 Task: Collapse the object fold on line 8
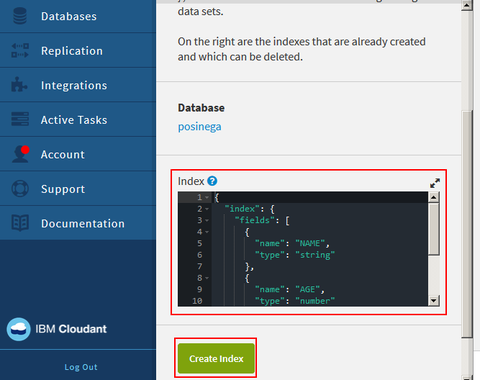(207, 278)
